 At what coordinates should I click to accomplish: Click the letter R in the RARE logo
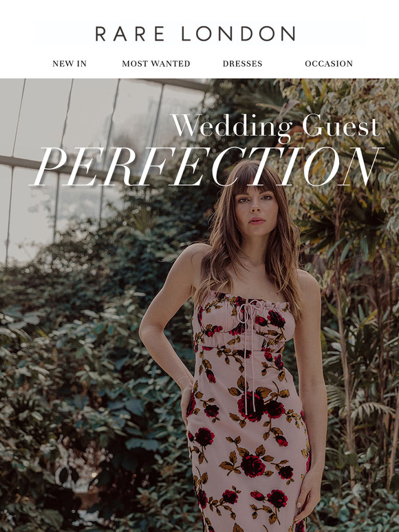coord(100,34)
